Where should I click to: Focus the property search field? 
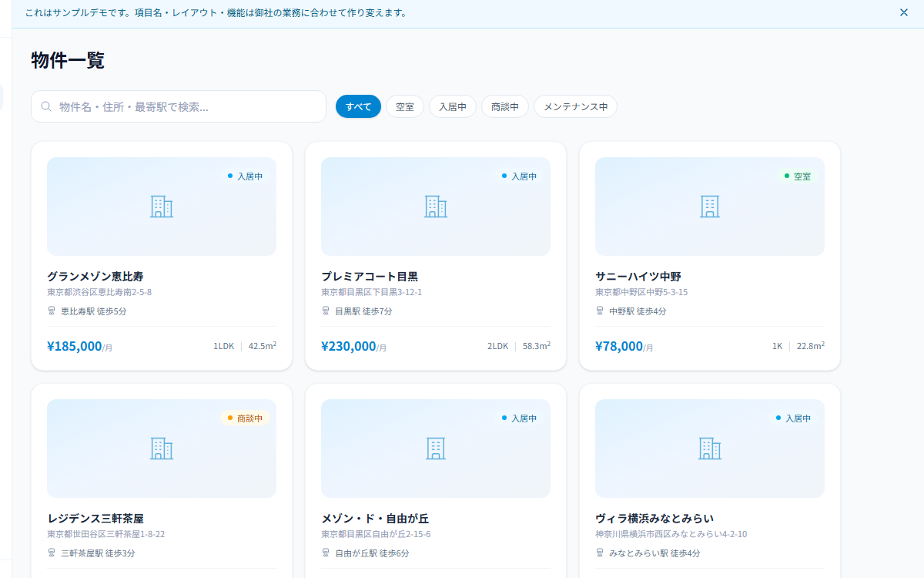tap(179, 106)
